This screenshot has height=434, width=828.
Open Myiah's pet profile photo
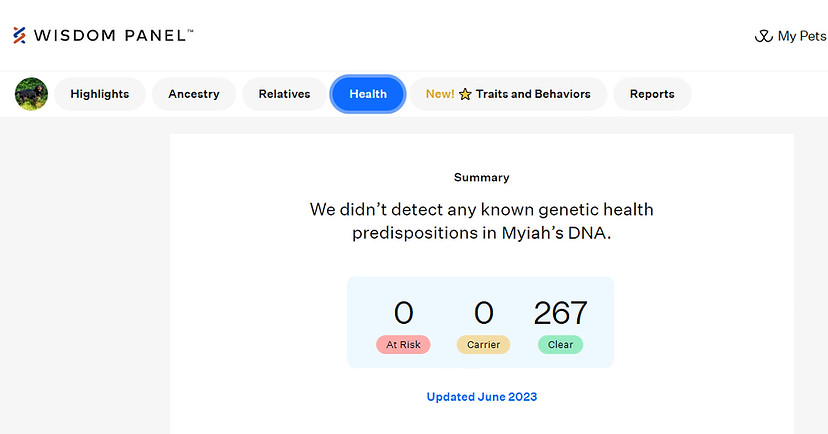pos(31,94)
